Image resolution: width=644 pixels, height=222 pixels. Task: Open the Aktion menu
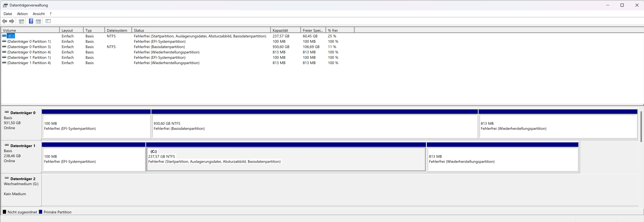(22, 14)
